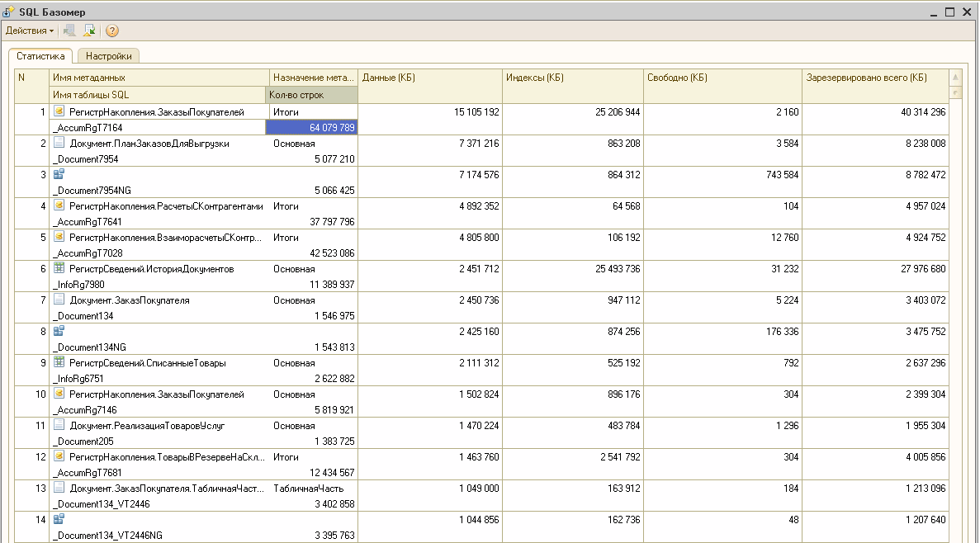The height and width of the screenshot is (543, 980).
Task: Click the blue blocks icon in row 3
Action: 59,174
